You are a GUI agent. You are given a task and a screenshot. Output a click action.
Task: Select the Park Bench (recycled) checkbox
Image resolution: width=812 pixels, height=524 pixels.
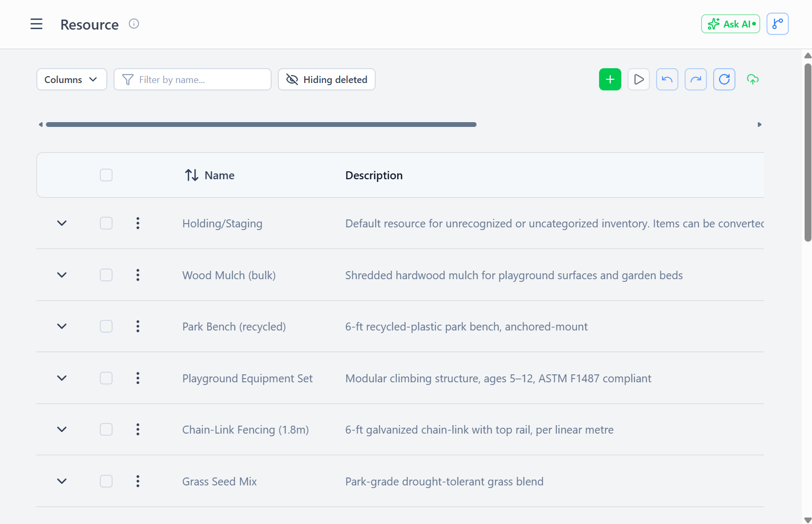tap(106, 326)
